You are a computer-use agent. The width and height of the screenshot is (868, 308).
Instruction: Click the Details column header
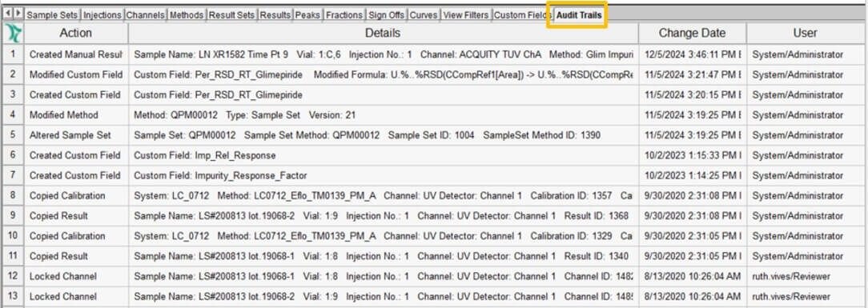click(x=383, y=33)
